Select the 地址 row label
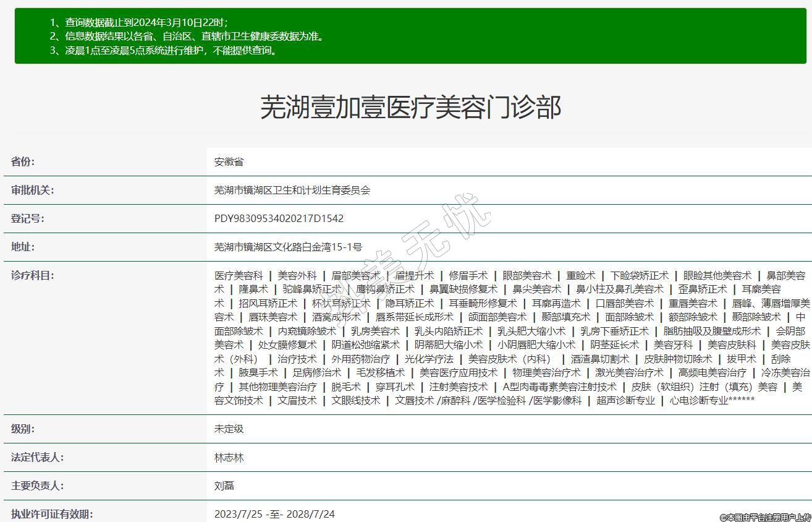Image resolution: width=812 pixels, height=522 pixels. tap(23, 247)
